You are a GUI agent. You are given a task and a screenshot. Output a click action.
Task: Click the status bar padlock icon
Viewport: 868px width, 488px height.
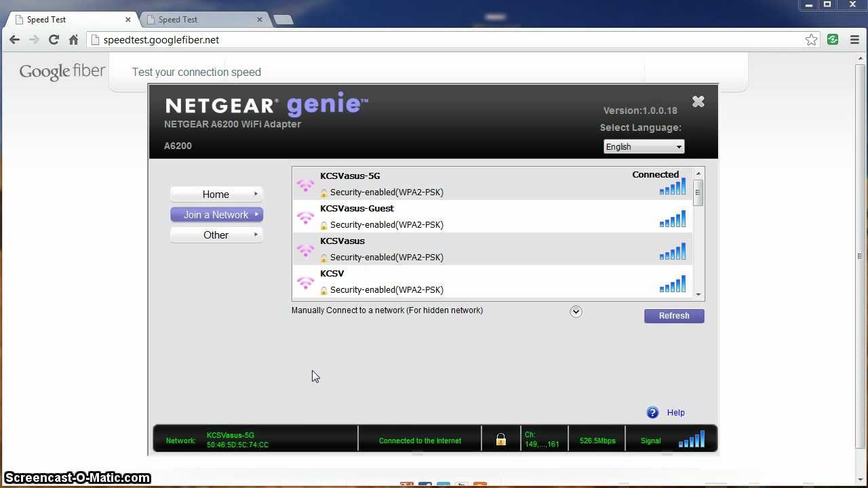tap(501, 440)
